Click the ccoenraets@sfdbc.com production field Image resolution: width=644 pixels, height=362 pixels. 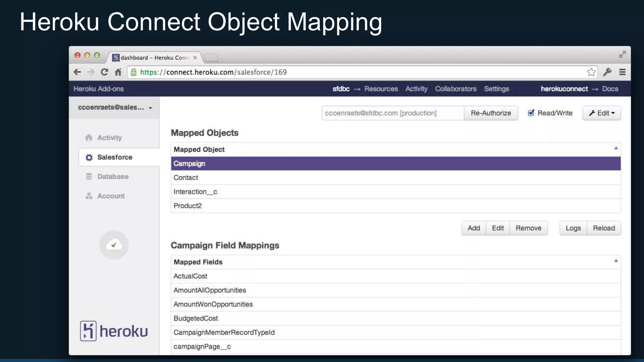click(393, 113)
